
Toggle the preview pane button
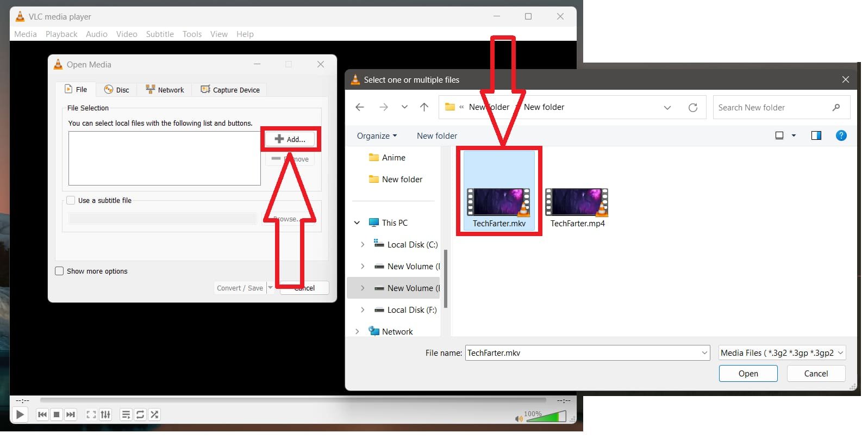click(x=816, y=135)
